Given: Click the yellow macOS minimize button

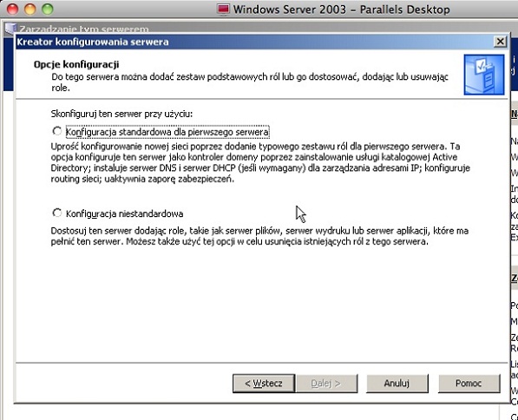Looking at the screenshot, I should (x=30, y=9).
